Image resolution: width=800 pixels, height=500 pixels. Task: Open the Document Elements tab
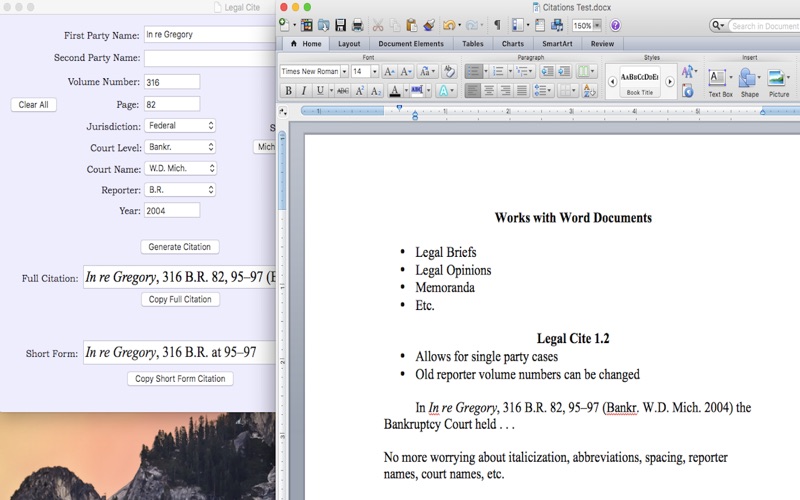pos(411,44)
